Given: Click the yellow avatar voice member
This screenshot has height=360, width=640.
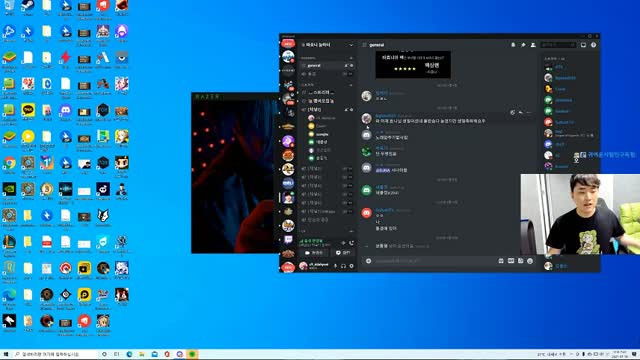Looking at the screenshot, I should click(x=311, y=126).
